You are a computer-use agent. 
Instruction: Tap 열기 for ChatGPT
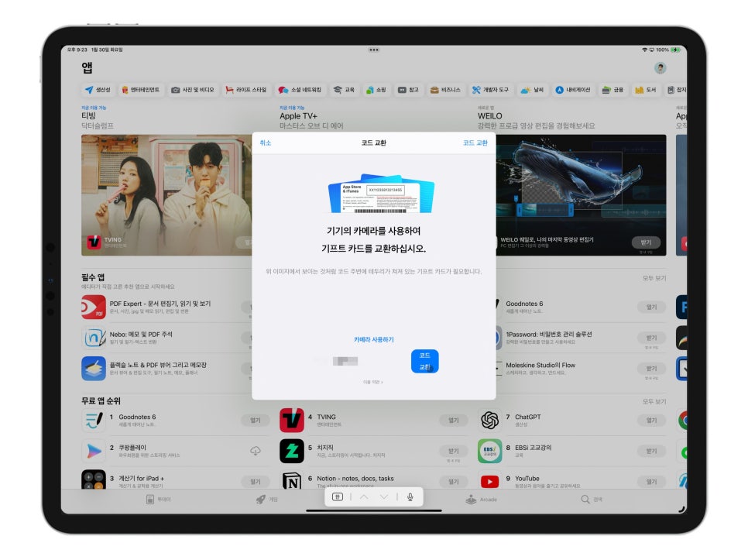point(652,421)
